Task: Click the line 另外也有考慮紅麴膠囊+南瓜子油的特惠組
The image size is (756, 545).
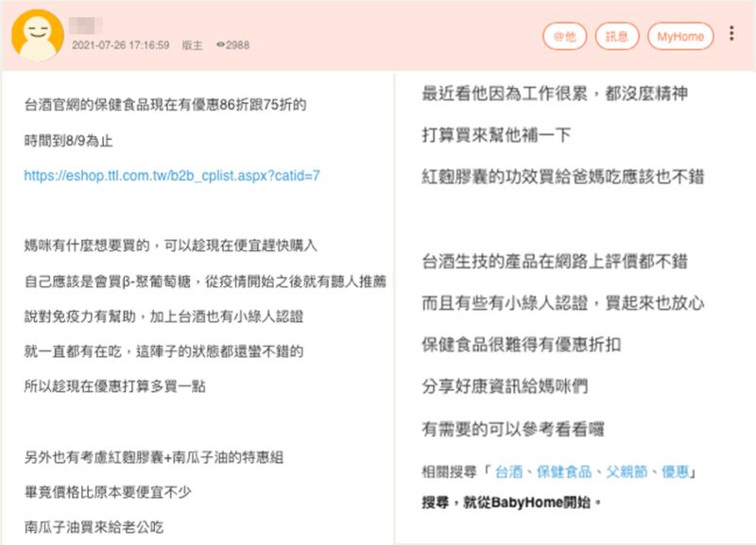Action: (x=154, y=457)
